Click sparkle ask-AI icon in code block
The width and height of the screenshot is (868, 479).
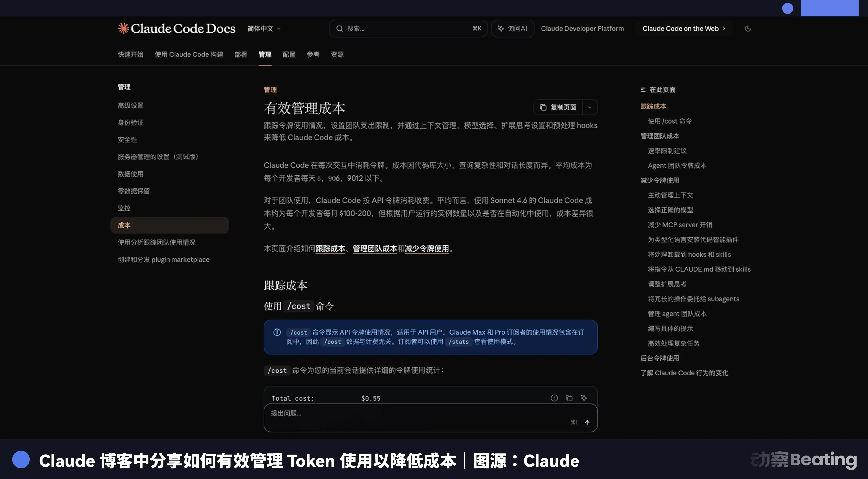(584, 398)
